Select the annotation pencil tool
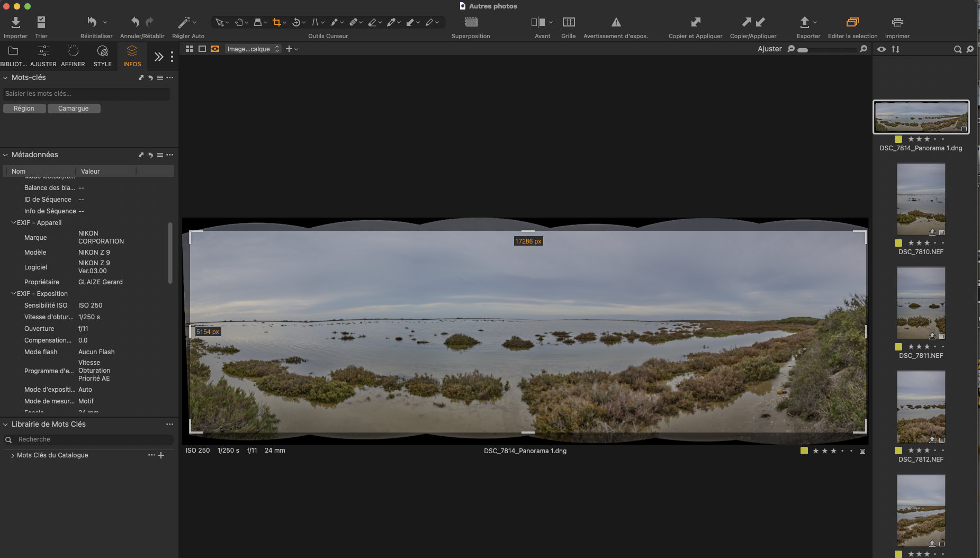980x558 pixels. [429, 22]
